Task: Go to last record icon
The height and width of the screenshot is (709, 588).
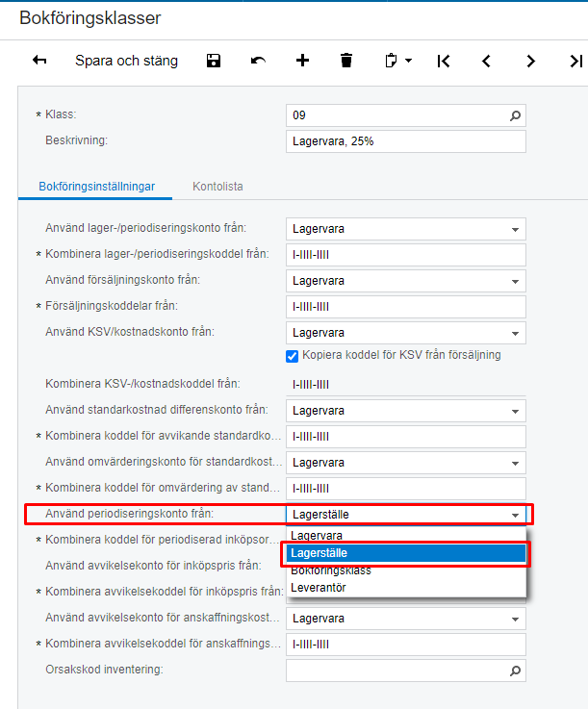Action: (575, 61)
